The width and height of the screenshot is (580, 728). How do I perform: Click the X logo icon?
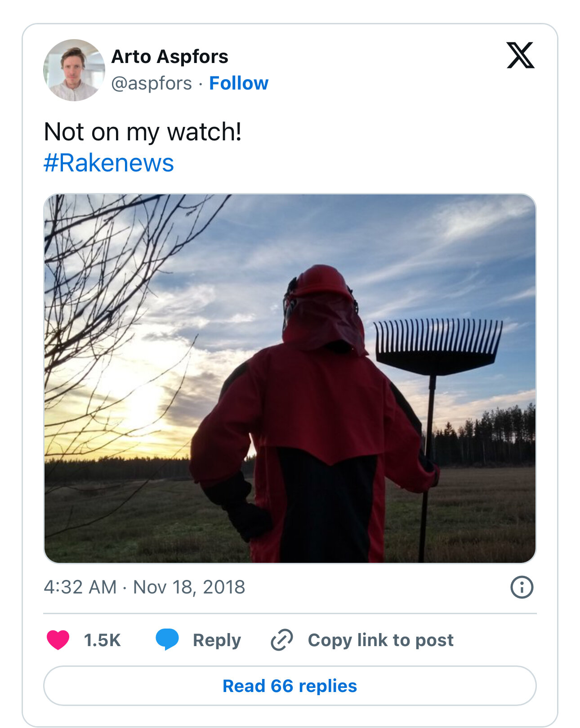520,55
